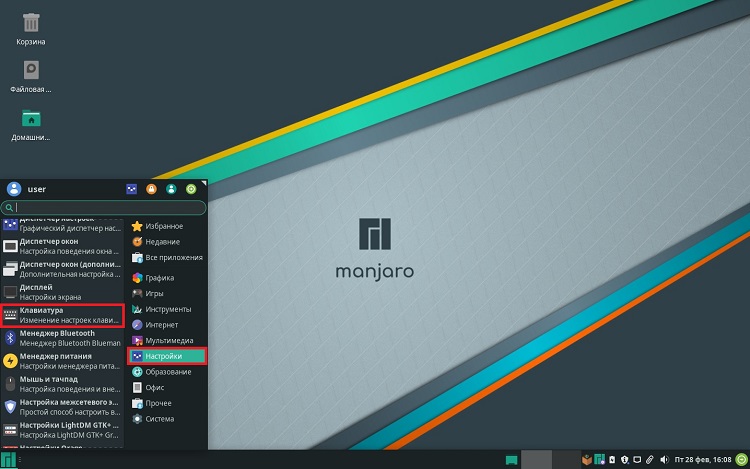This screenshot has width=750, height=469.
Task: Open Менеджер Bluetooth entry
Action: (62, 338)
